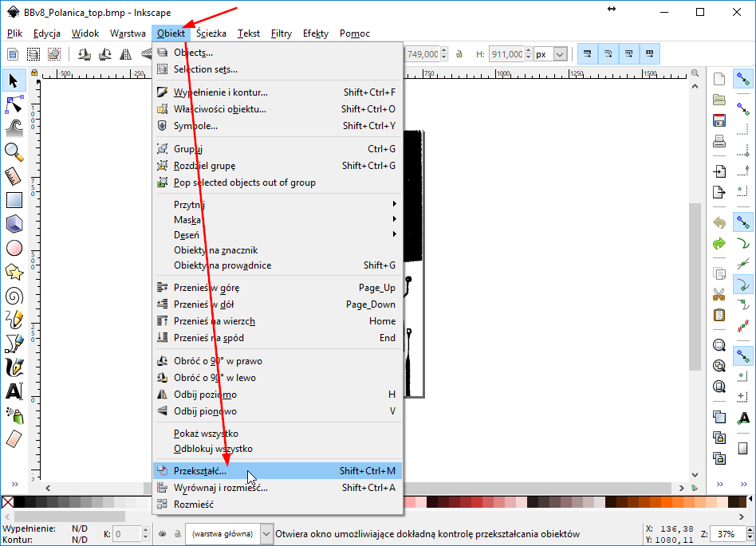The width and height of the screenshot is (756, 546).
Task: Choose Wyrównaj i rozmieść... entry
Action: click(x=278, y=488)
